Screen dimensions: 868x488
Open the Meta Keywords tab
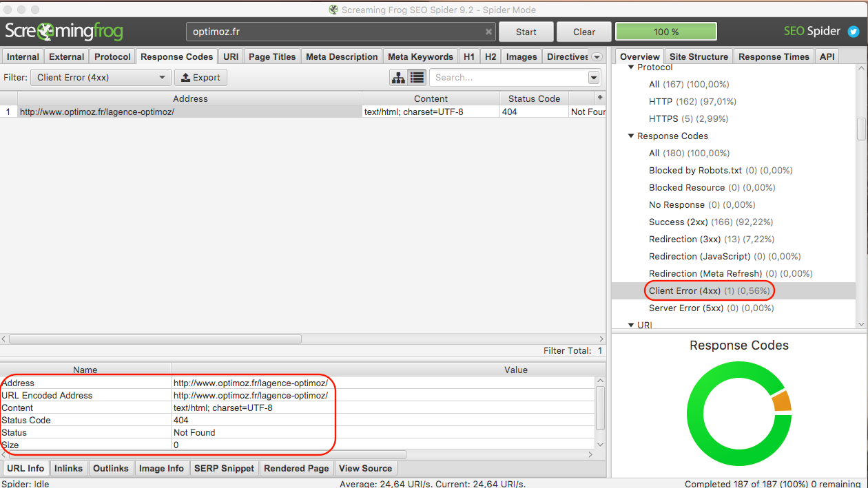point(420,57)
